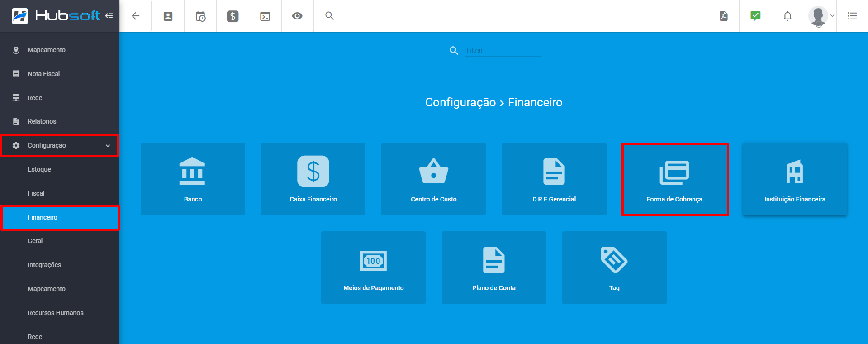Click the search icon beside Filtrar

pos(454,50)
